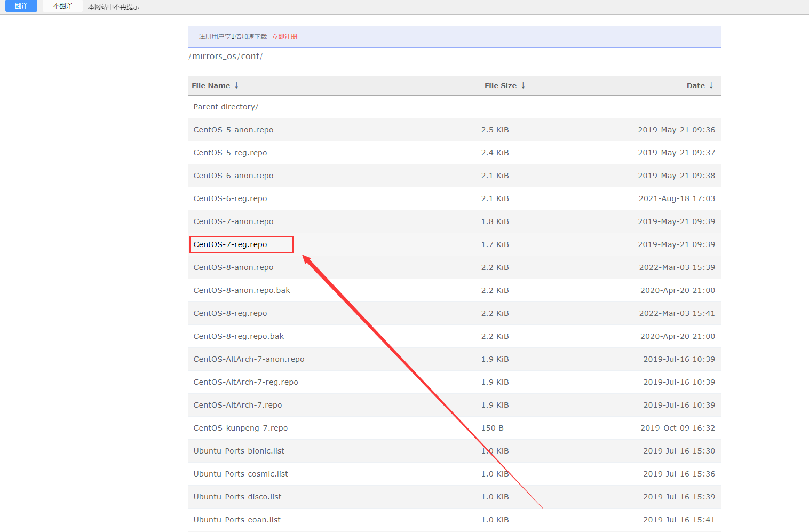
Task: Sort by Date arrow
Action: coord(711,85)
